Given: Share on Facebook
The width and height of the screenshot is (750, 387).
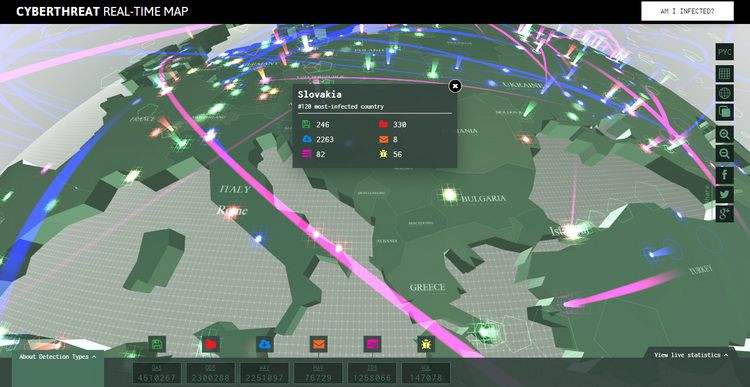Looking at the screenshot, I should click(725, 175).
